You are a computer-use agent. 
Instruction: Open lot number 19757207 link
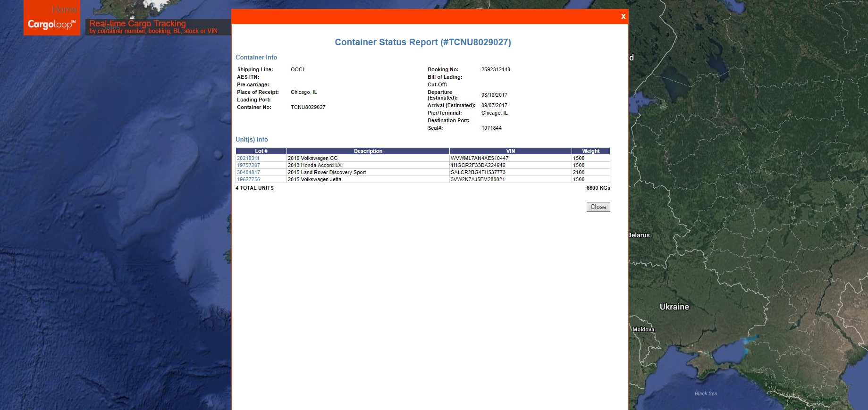click(x=248, y=165)
